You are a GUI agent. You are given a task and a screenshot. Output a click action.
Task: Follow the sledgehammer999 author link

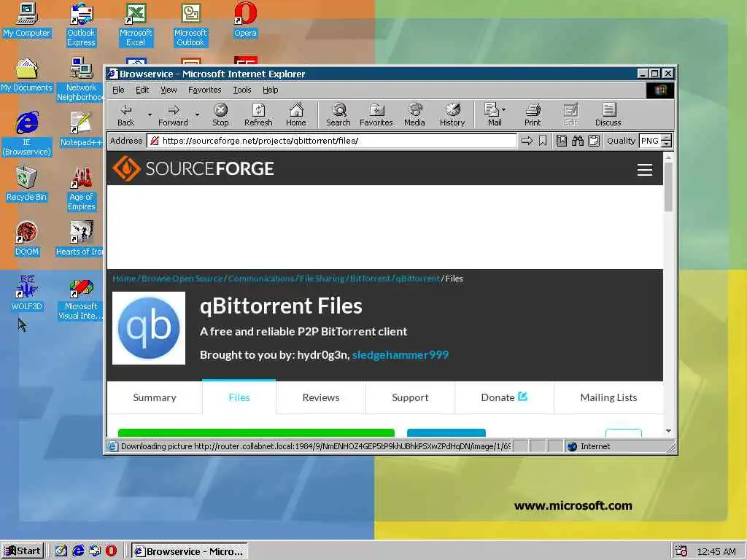click(x=400, y=355)
